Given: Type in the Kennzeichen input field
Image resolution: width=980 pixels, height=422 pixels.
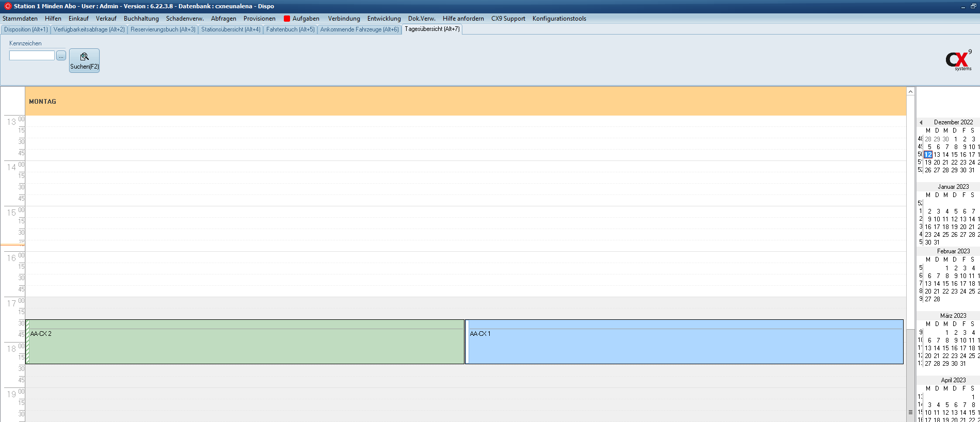Looking at the screenshot, I should pyautogui.click(x=32, y=56).
